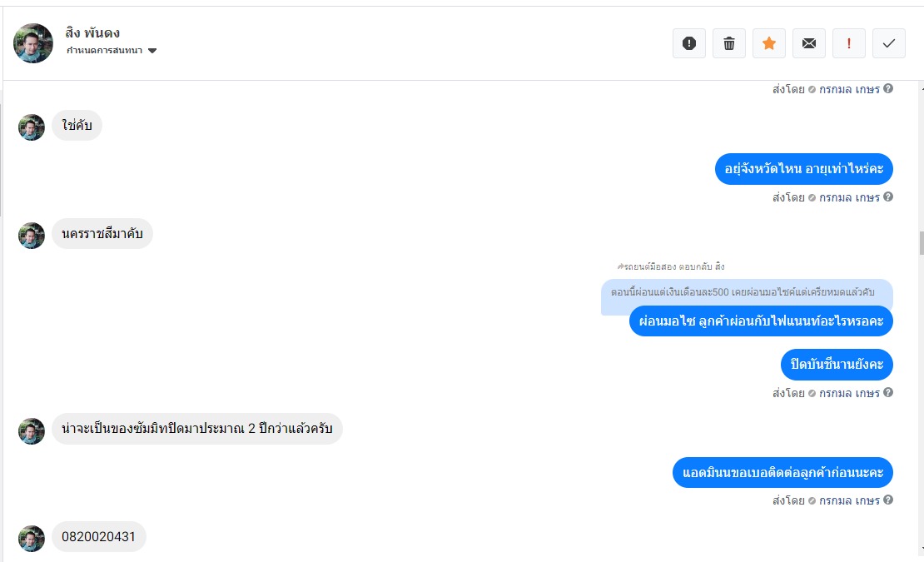Mark this conversation as spam
This screenshot has height=562, width=924.
click(689, 43)
